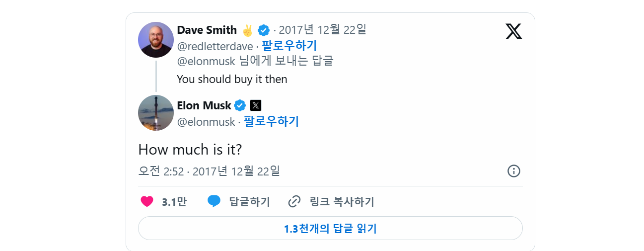Click the Elon Musk display name

click(204, 105)
